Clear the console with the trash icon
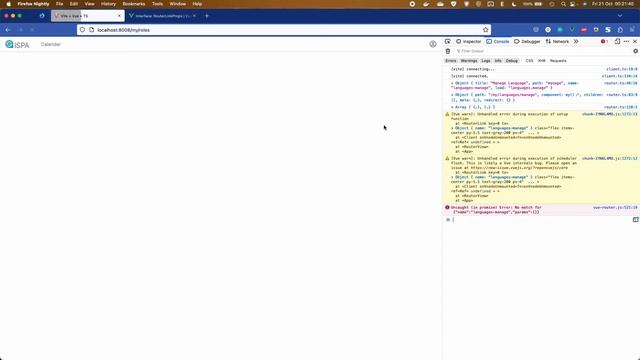640x360 pixels. [448, 51]
